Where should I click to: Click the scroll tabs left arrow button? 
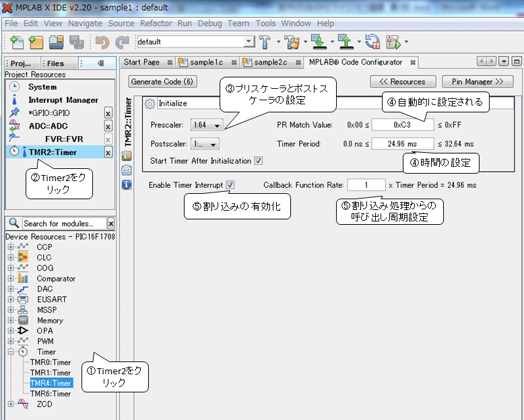[481, 61]
